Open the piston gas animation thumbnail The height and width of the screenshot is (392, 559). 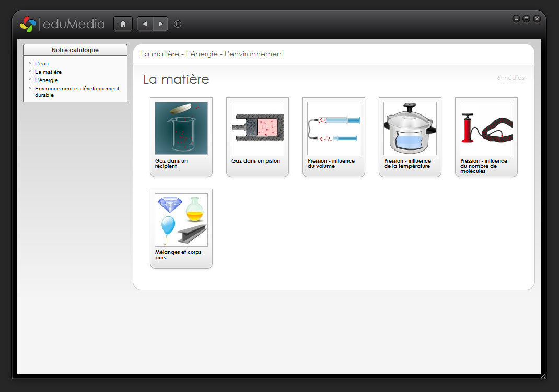(x=257, y=129)
